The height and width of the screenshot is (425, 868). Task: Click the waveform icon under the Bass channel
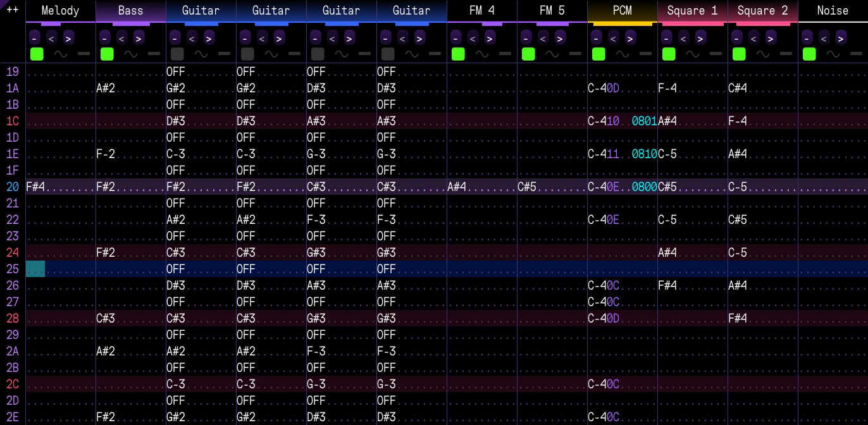[131, 54]
